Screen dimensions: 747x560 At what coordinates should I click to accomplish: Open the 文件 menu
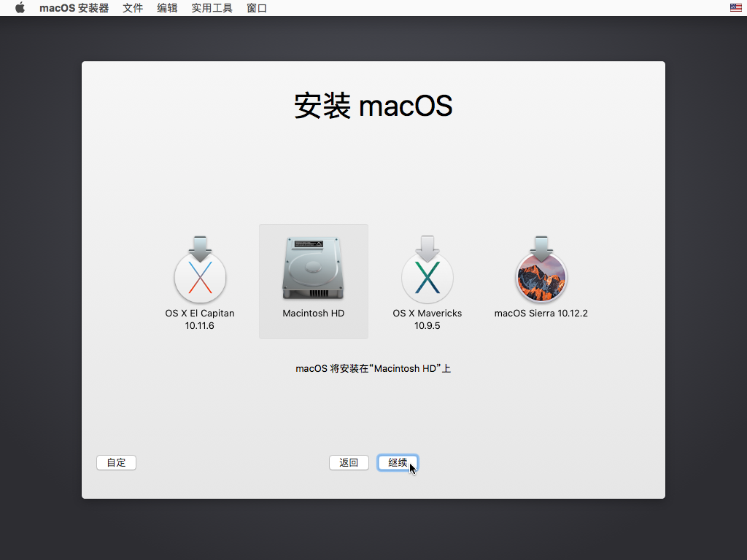(x=133, y=8)
